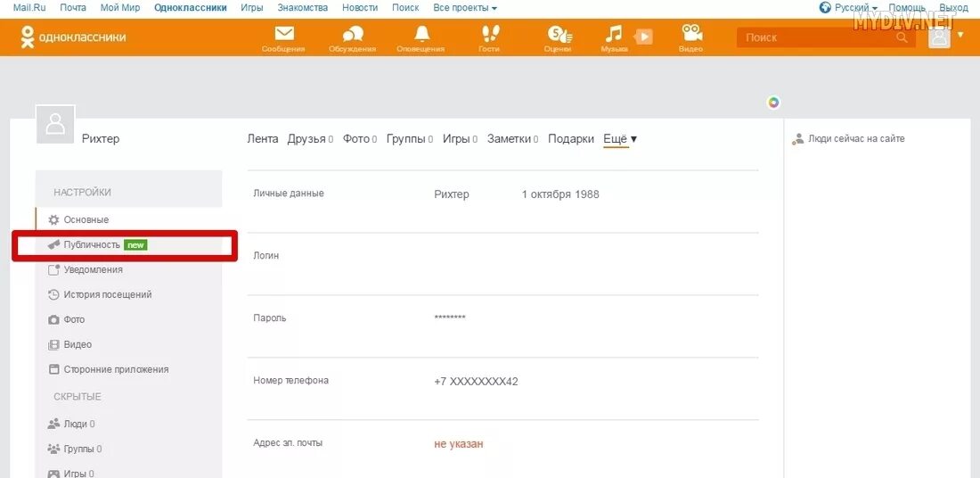This screenshot has width=980, height=478.
Task: Click the Mail.Ru link
Action: (29, 7)
